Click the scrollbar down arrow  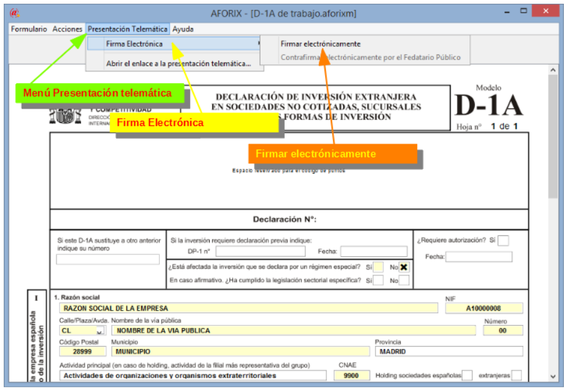(x=553, y=376)
